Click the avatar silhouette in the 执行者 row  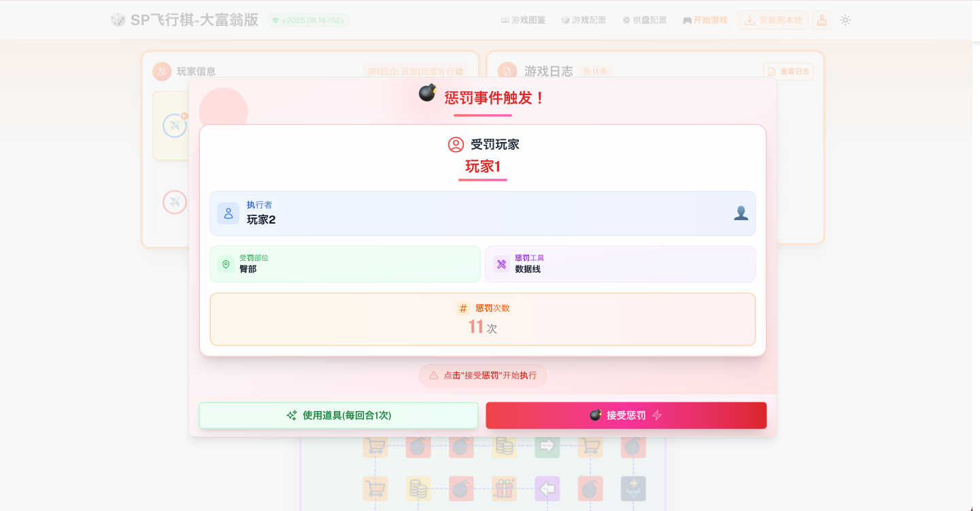pyautogui.click(x=741, y=213)
